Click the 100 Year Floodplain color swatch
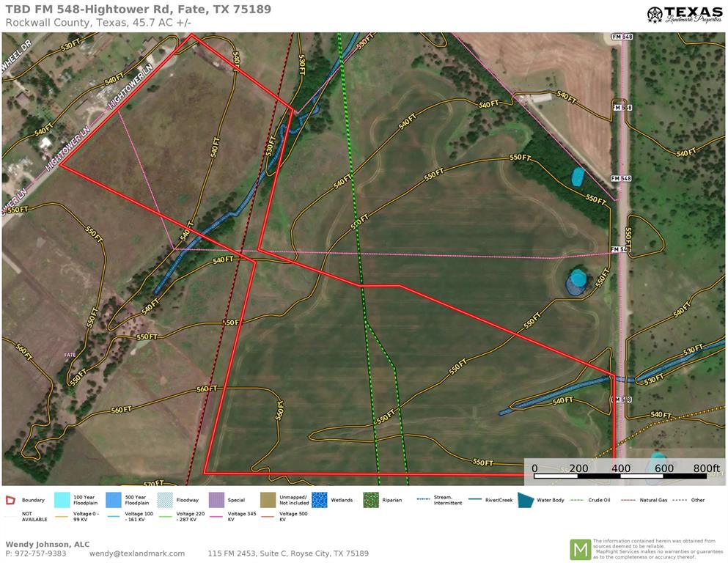The height and width of the screenshot is (563, 728). click(x=62, y=501)
